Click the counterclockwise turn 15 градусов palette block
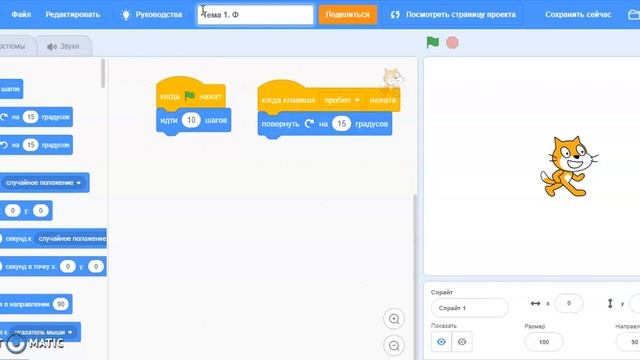 tap(36, 145)
